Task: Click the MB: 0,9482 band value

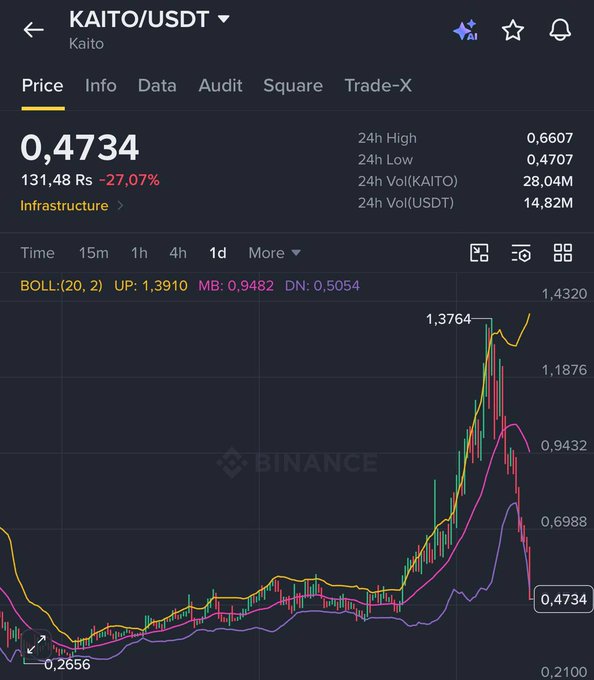Action: coord(236,286)
